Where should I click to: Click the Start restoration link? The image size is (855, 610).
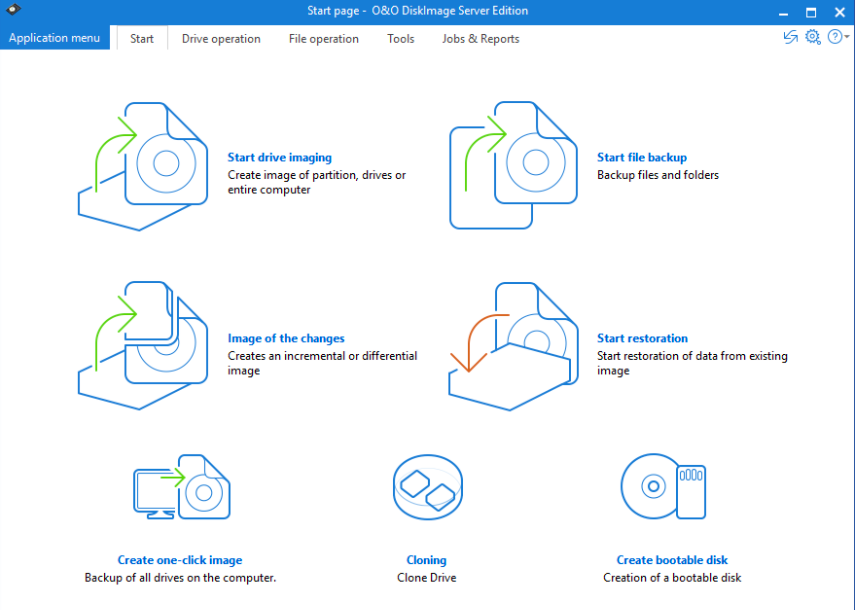[x=642, y=339]
